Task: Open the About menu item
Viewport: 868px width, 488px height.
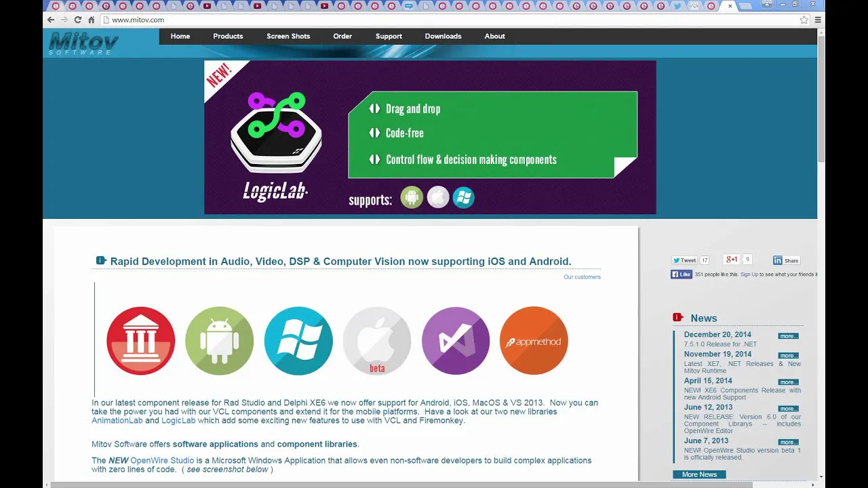Action: tap(494, 37)
